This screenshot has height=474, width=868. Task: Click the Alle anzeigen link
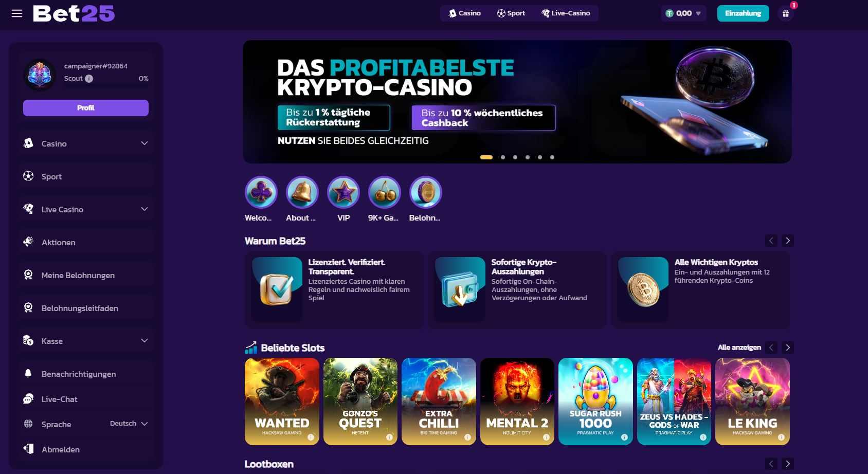[739, 348]
